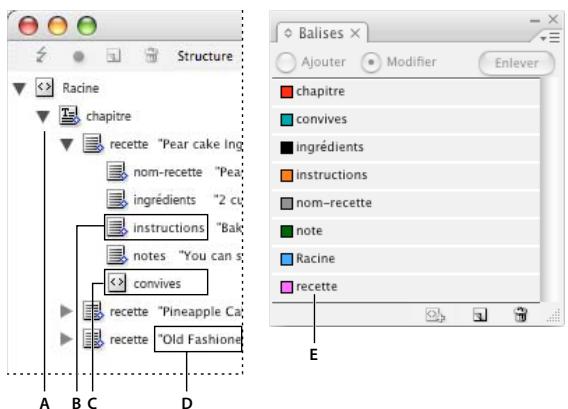The width and height of the screenshot is (568, 409).
Task: Select the nom-recette tag in Balises list
Action: click(x=406, y=203)
